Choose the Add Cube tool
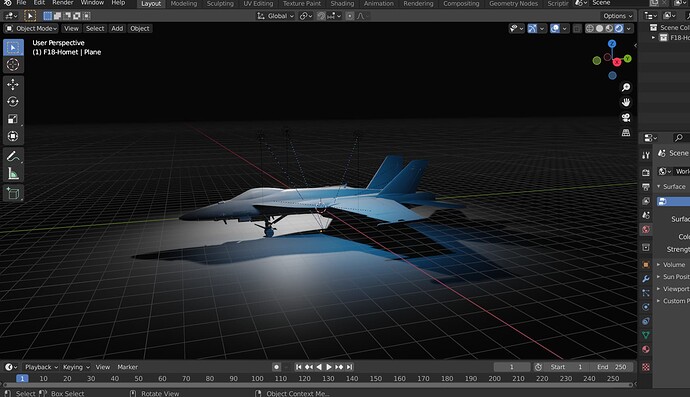Viewport: 690px width, 397px height. click(13, 193)
